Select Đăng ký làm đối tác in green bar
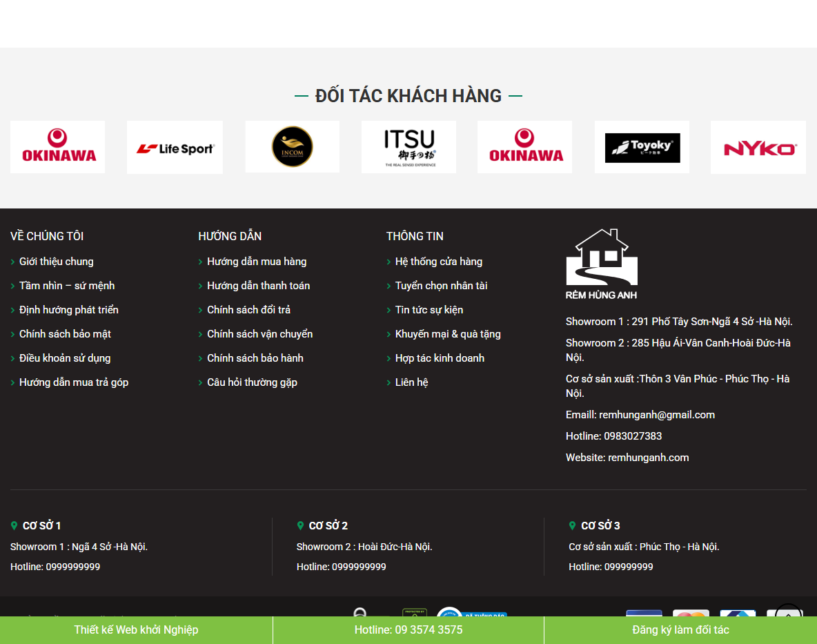This screenshot has height=644, width=817. point(680,630)
